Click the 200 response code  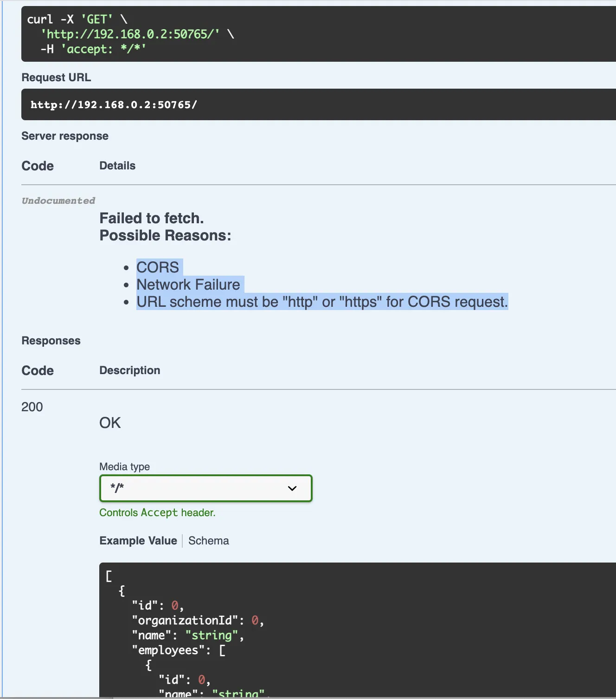[32, 407]
